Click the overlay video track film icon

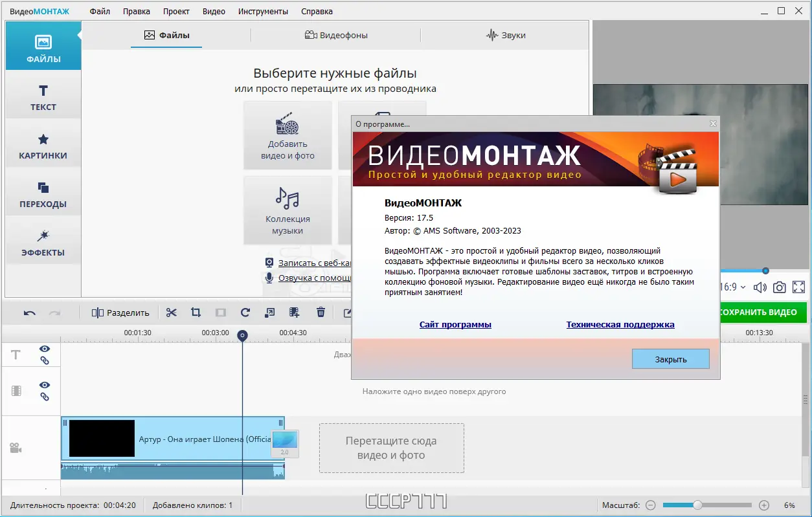coord(16,391)
